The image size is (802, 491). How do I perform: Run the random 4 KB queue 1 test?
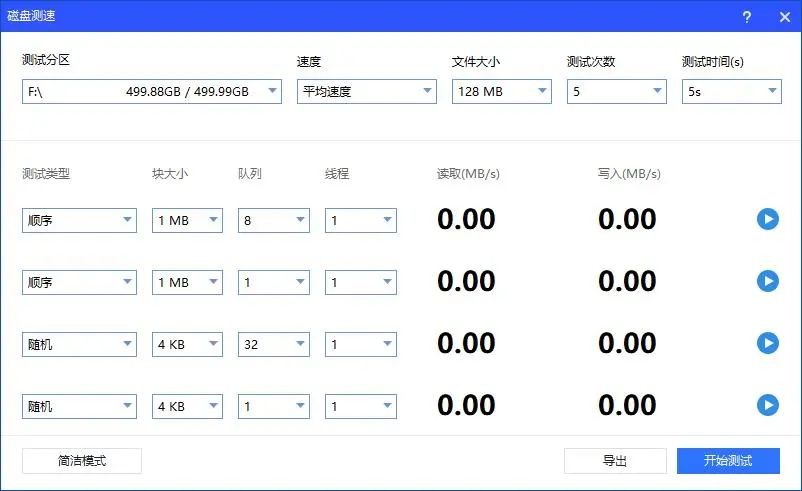click(x=768, y=405)
